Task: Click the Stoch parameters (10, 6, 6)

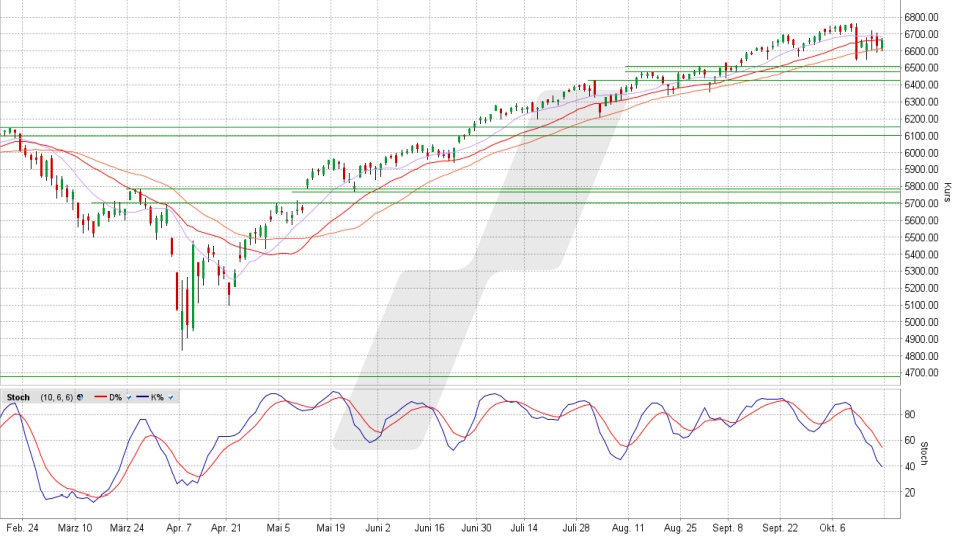Action: point(56,398)
